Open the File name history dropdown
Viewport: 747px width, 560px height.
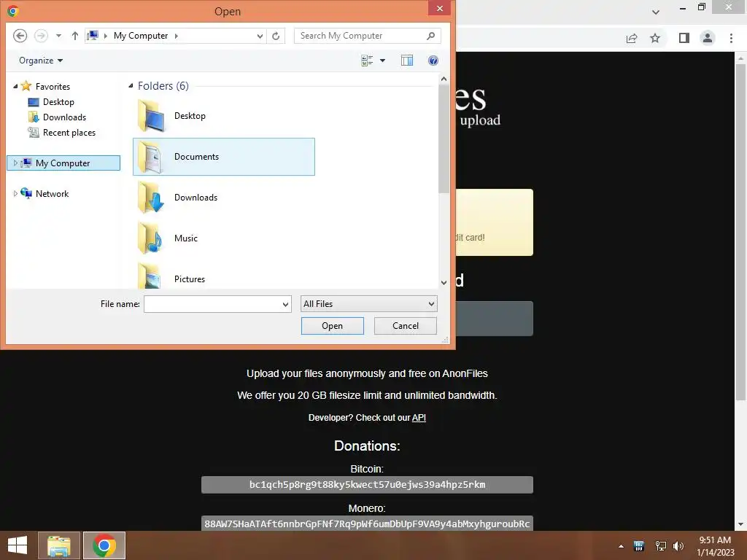pos(285,304)
